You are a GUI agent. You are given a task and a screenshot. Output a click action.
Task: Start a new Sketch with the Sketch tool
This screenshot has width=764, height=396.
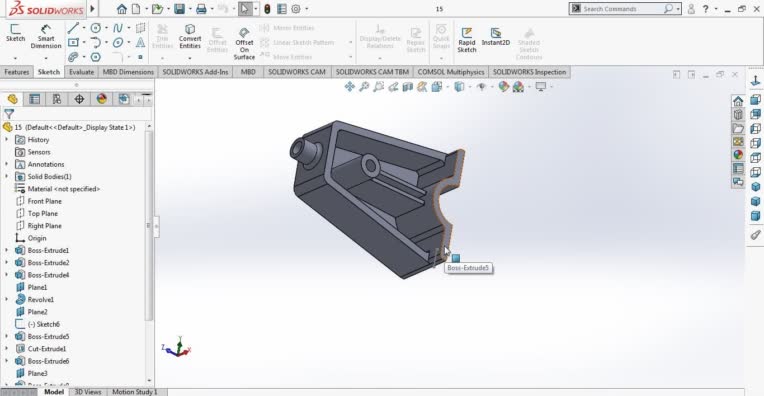coord(15,33)
